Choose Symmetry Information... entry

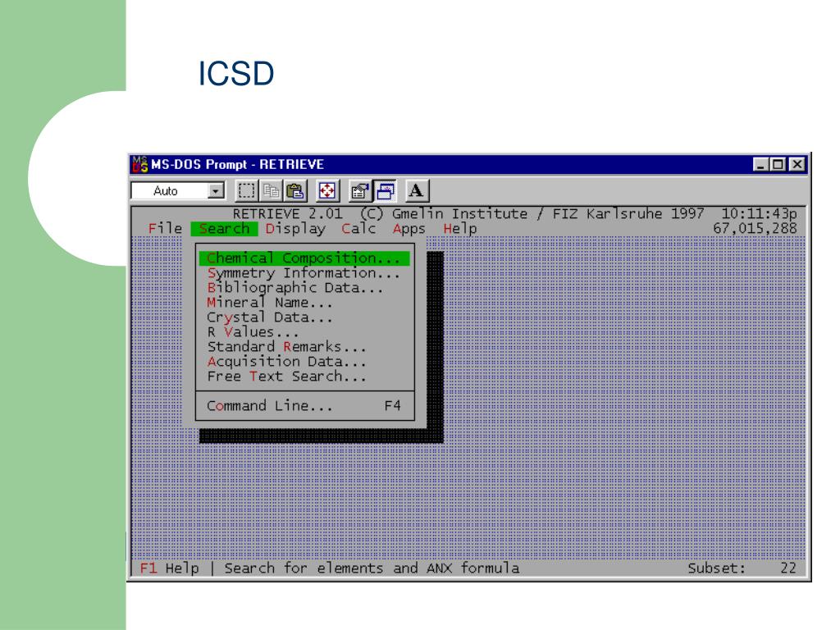click(304, 273)
